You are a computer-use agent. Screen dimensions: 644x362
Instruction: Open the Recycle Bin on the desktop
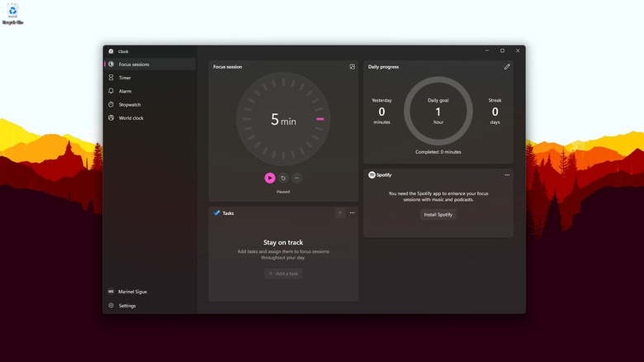pos(12,13)
